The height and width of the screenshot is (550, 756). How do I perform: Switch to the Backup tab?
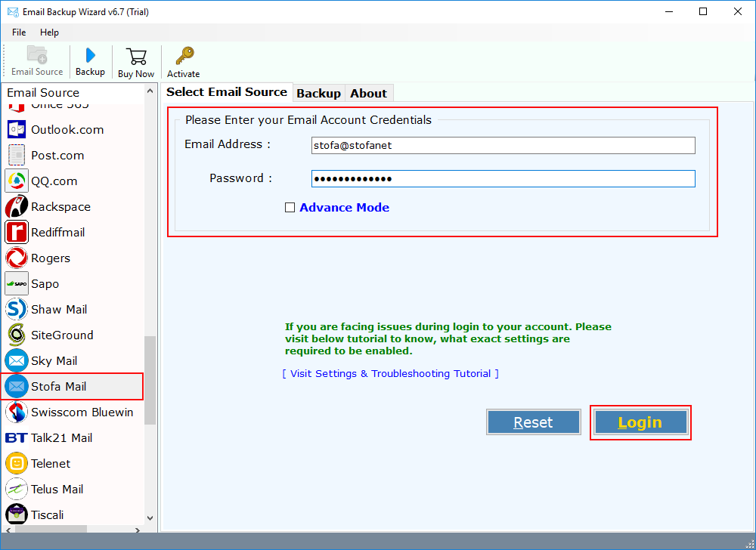coord(319,94)
